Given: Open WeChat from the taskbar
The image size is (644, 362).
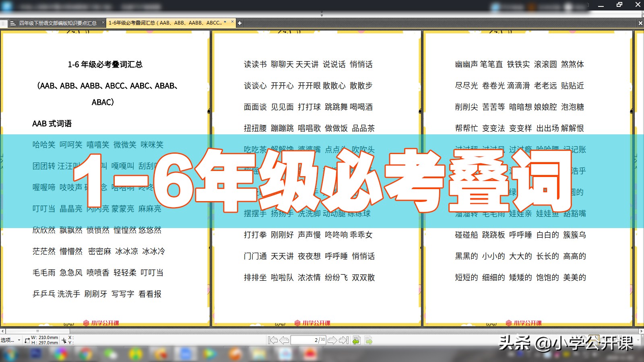Looking at the screenshot, I should [x=110, y=354].
